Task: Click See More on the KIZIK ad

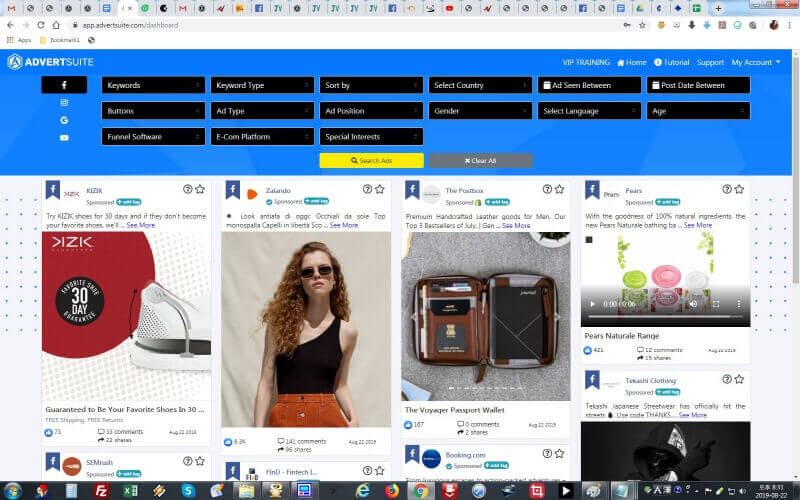Action: [x=141, y=225]
